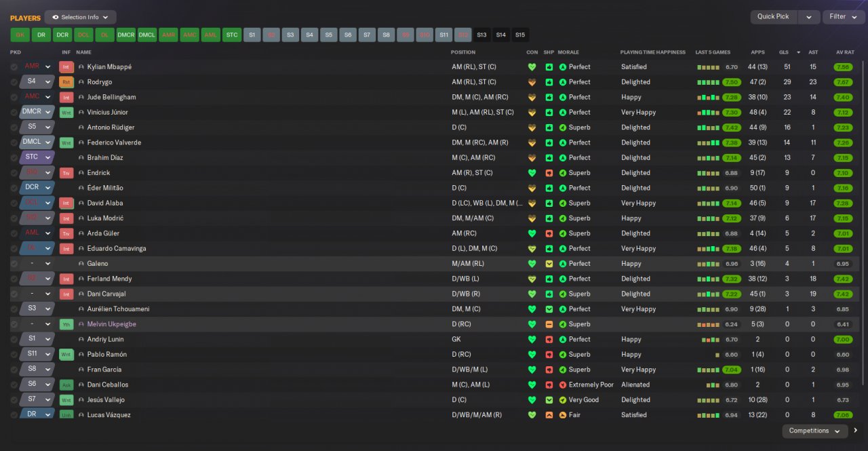Click Galeno's yellow match sharpness icon
The height and width of the screenshot is (451, 868).
pos(549,264)
